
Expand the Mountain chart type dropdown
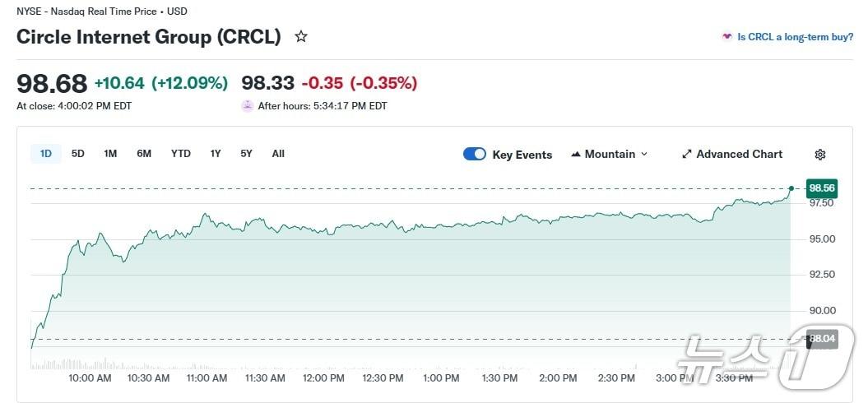click(643, 155)
